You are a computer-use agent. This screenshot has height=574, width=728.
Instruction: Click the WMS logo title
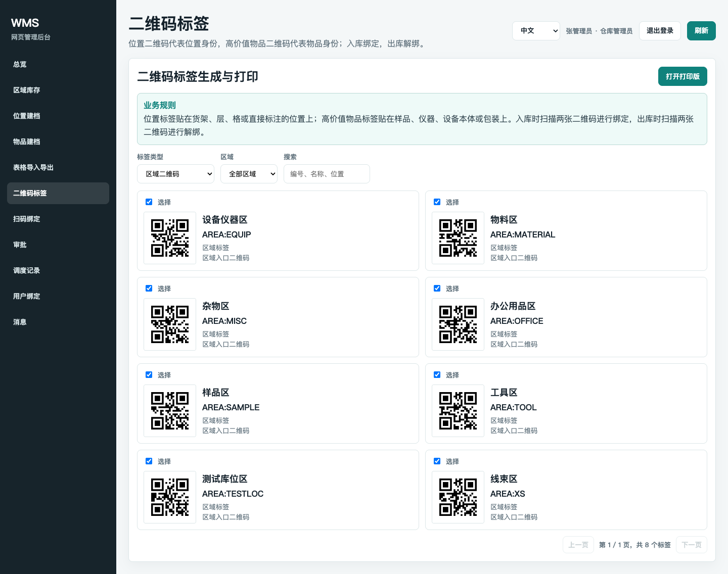25,23
